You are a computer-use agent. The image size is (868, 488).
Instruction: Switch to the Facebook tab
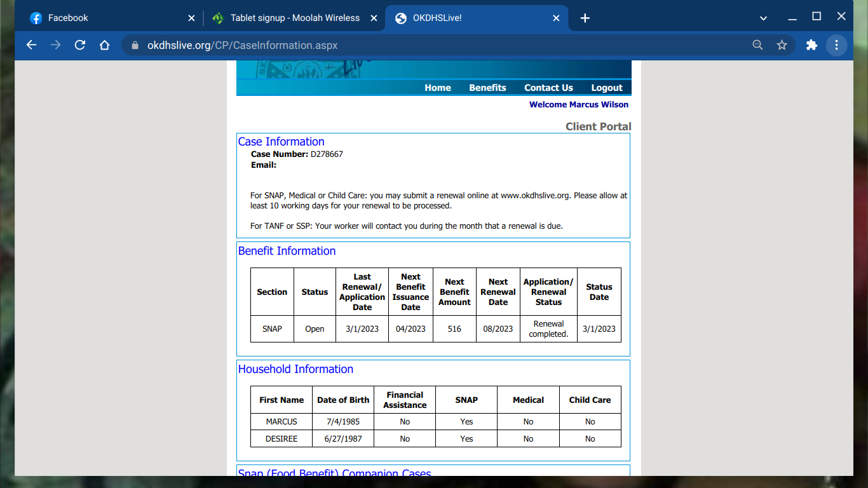114,18
